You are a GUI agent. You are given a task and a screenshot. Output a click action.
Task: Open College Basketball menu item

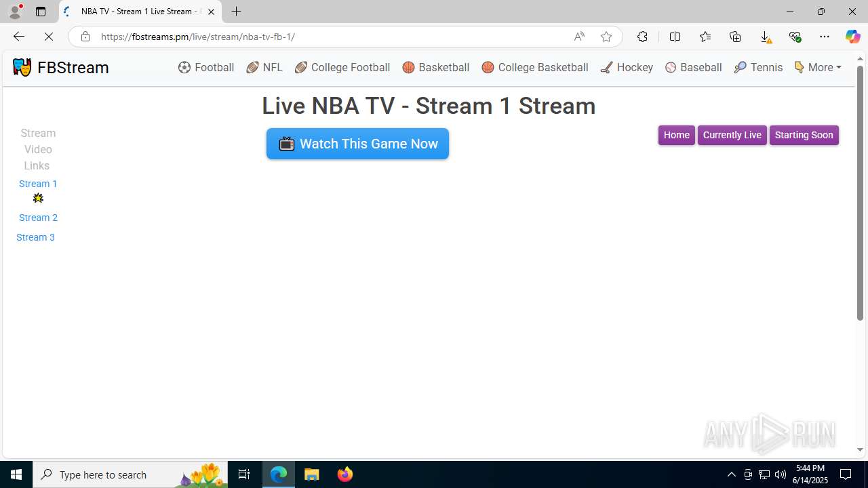click(535, 67)
